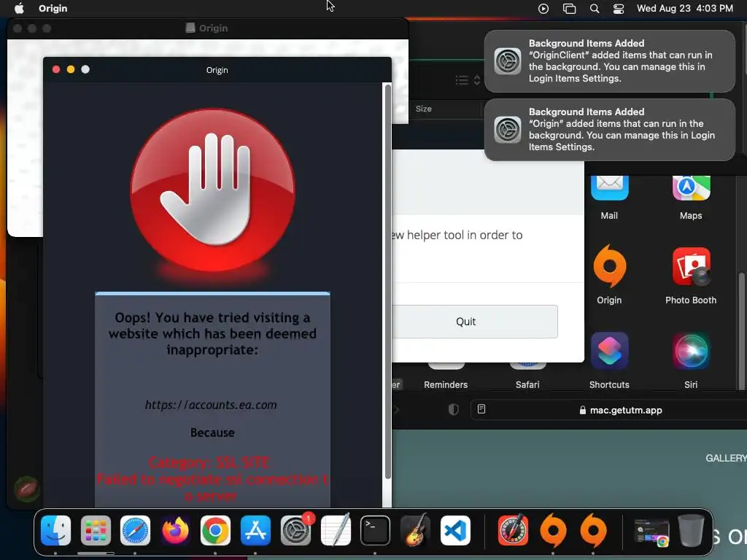Minimize the front Origin window with yellow button
The height and width of the screenshot is (560, 747).
pyautogui.click(x=71, y=69)
